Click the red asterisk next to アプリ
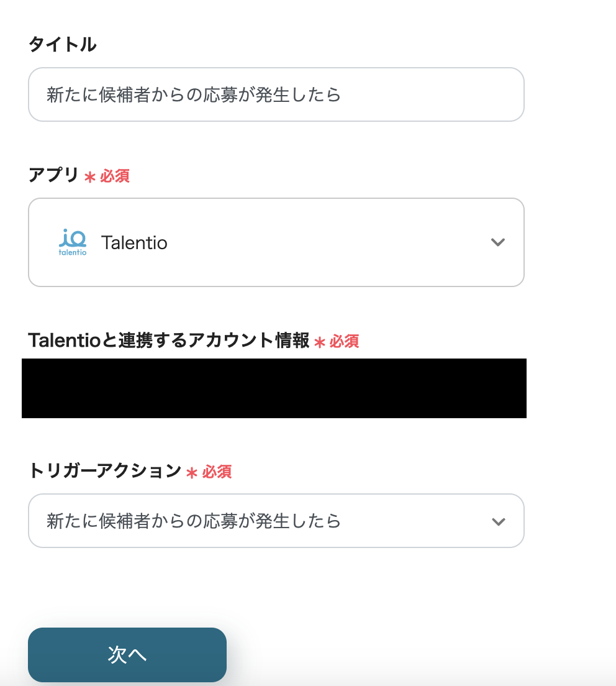The width and height of the screenshot is (616, 686). pyautogui.click(x=91, y=176)
